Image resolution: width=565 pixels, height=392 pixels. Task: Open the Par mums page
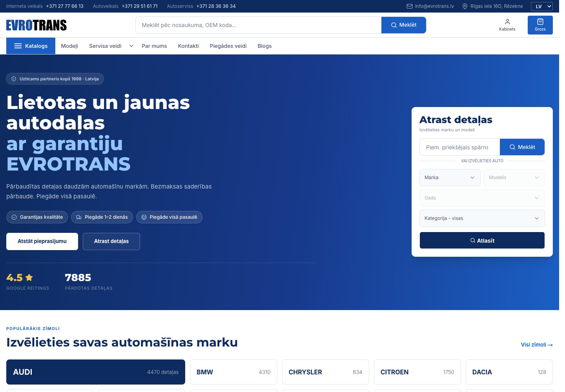pyautogui.click(x=154, y=46)
